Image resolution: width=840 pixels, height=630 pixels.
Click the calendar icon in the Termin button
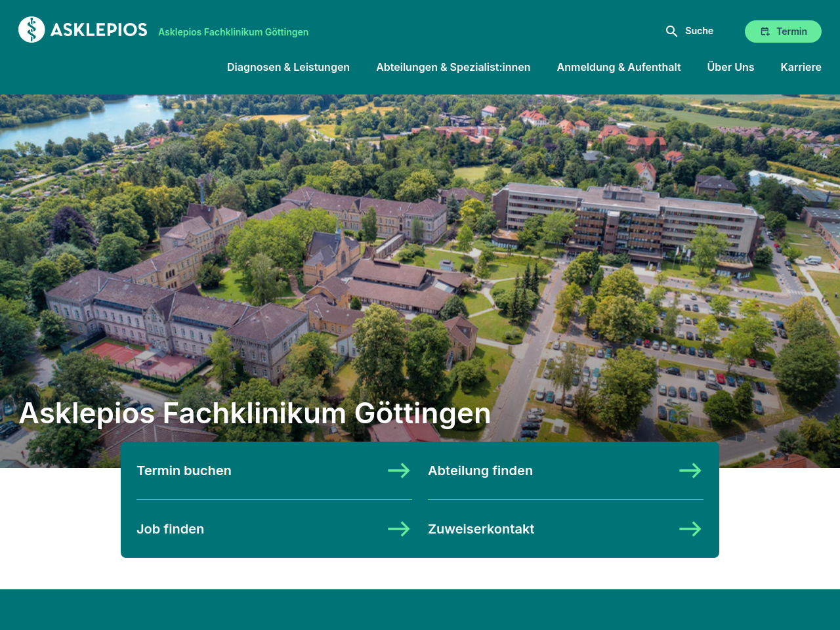pyautogui.click(x=765, y=31)
